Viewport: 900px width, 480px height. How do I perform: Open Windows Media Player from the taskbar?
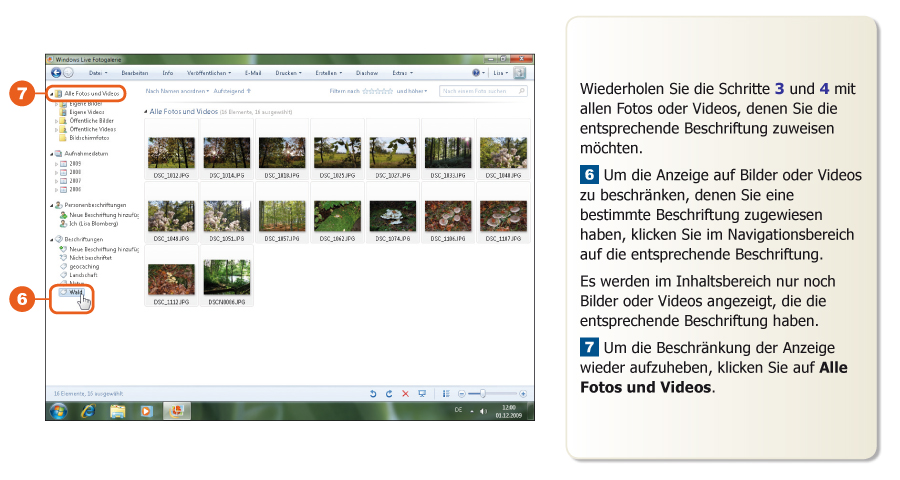(x=146, y=411)
